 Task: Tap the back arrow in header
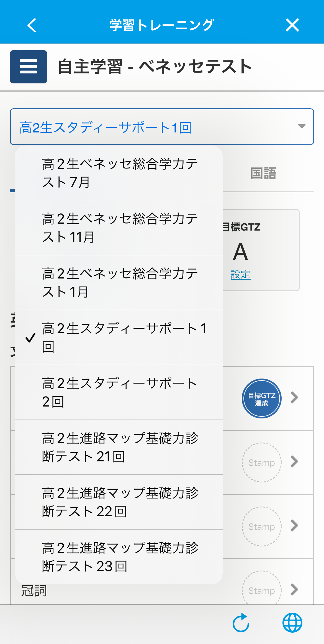(32, 25)
